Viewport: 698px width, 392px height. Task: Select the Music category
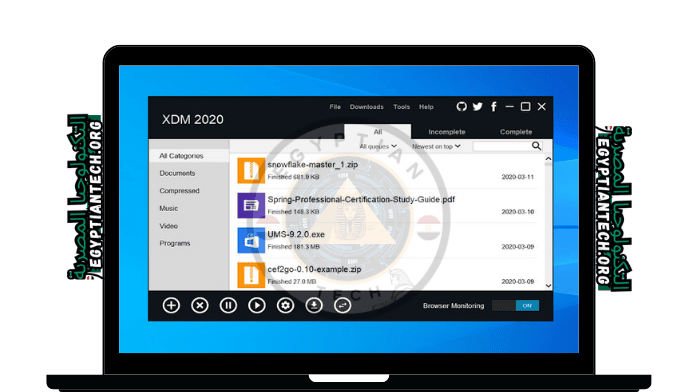(168, 208)
